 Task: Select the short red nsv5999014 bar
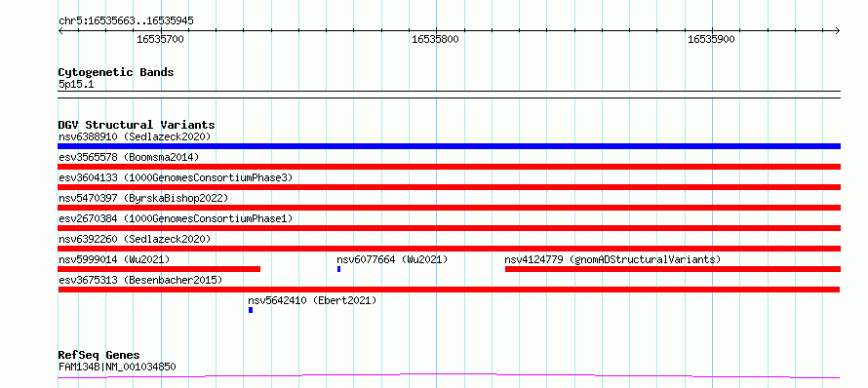click(x=159, y=269)
